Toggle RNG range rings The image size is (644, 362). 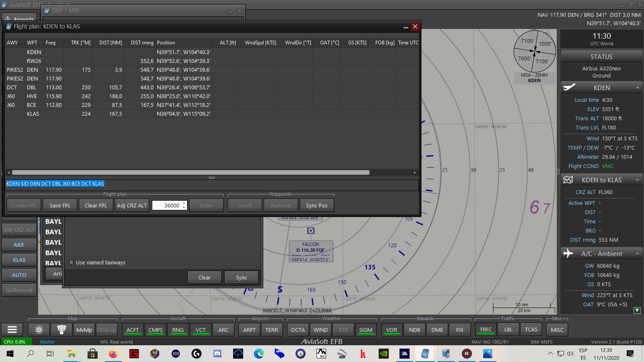pos(178,330)
